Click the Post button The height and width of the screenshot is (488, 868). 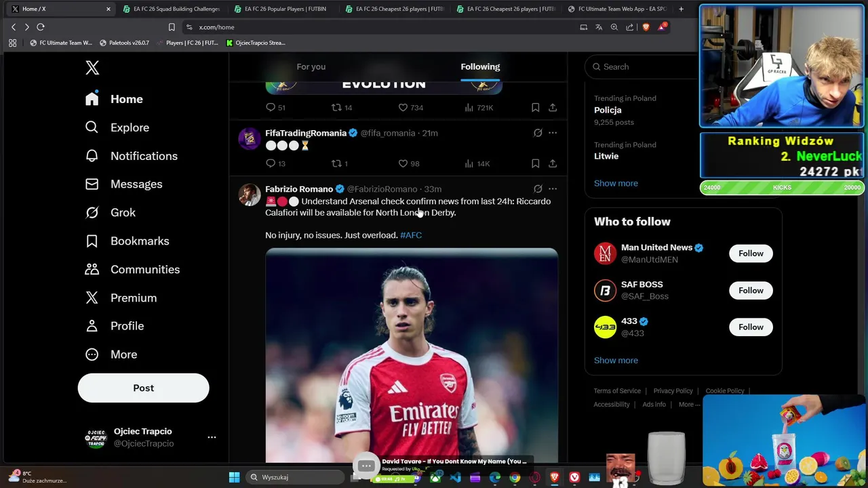pos(143,388)
